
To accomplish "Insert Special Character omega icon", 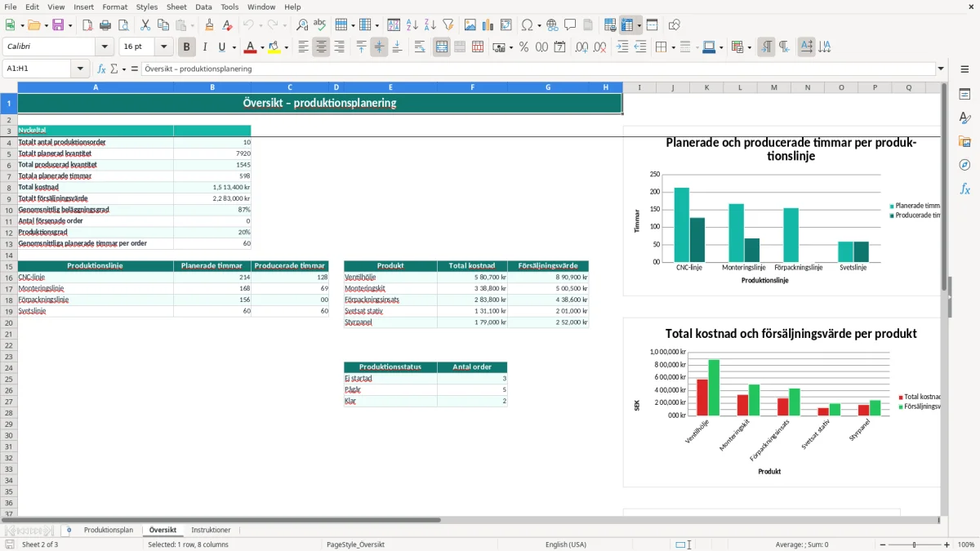I will tap(527, 25).
